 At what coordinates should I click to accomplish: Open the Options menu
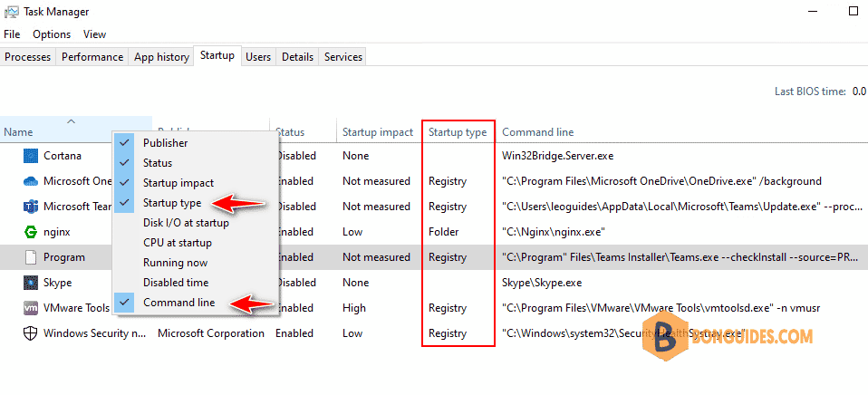[x=52, y=34]
